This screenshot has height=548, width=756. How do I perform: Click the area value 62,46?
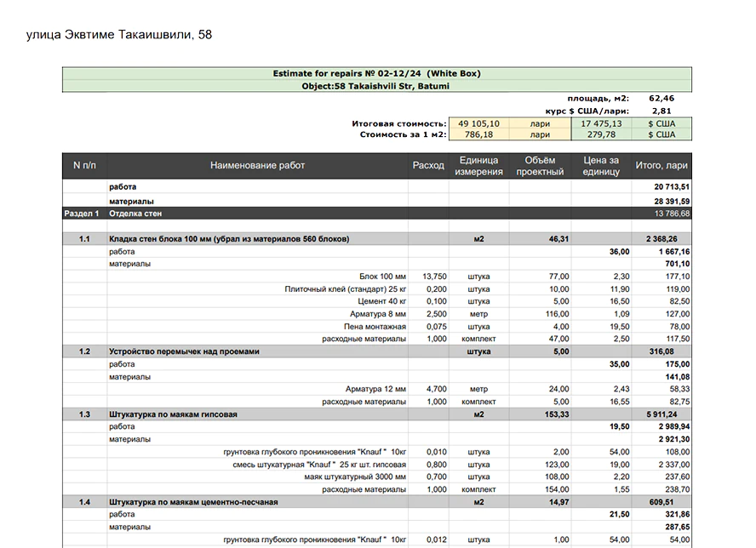[x=661, y=99]
